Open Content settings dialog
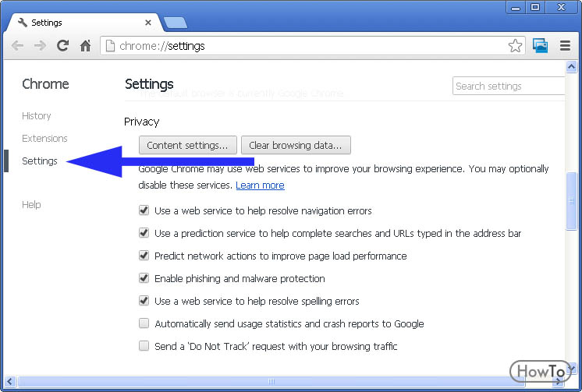The width and height of the screenshot is (582, 392). pos(188,145)
